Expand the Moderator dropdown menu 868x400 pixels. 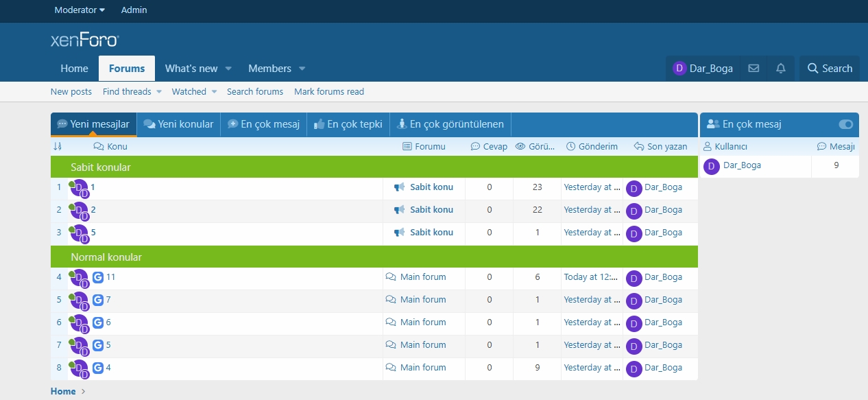[x=80, y=10]
